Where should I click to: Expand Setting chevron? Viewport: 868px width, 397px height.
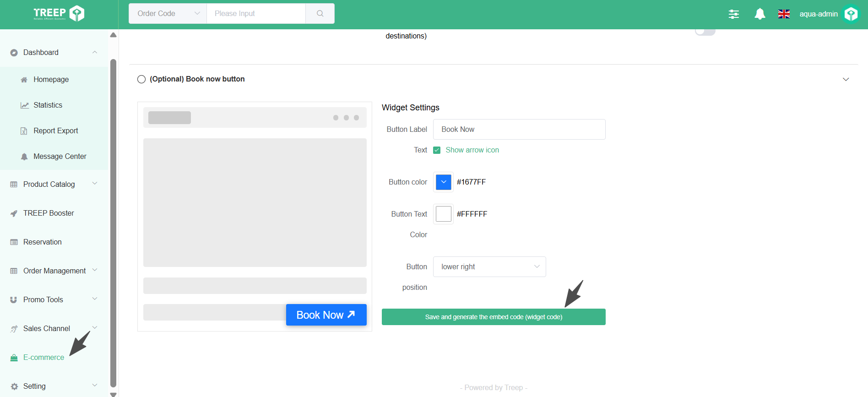[x=95, y=386]
